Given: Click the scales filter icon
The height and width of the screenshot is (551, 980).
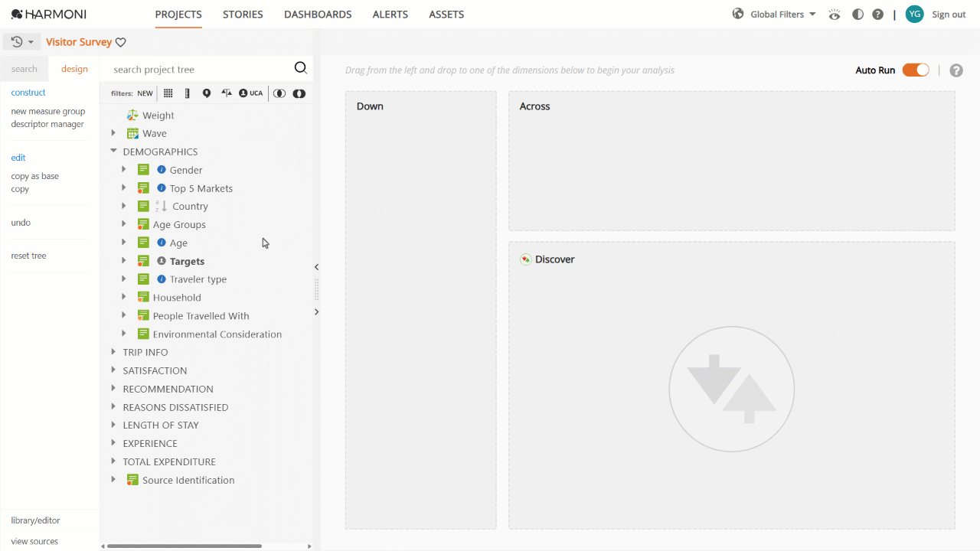Looking at the screenshot, I should [x=226, y=93].
